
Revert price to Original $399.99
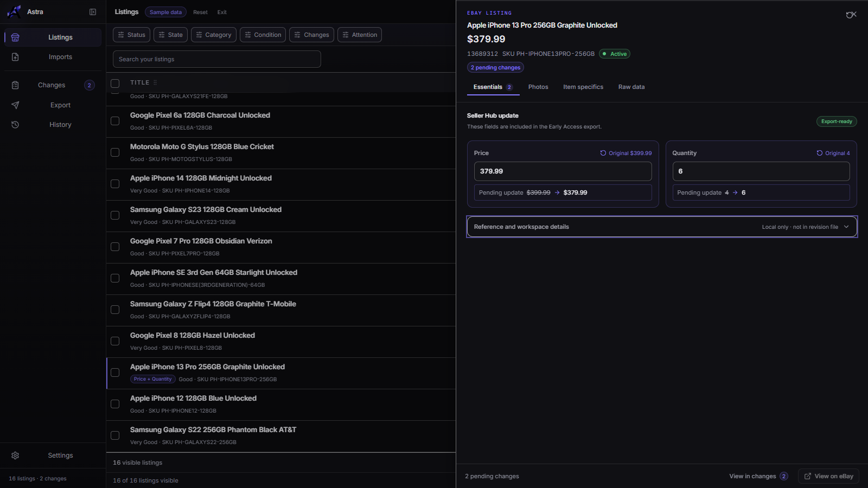tap(626, 153)
